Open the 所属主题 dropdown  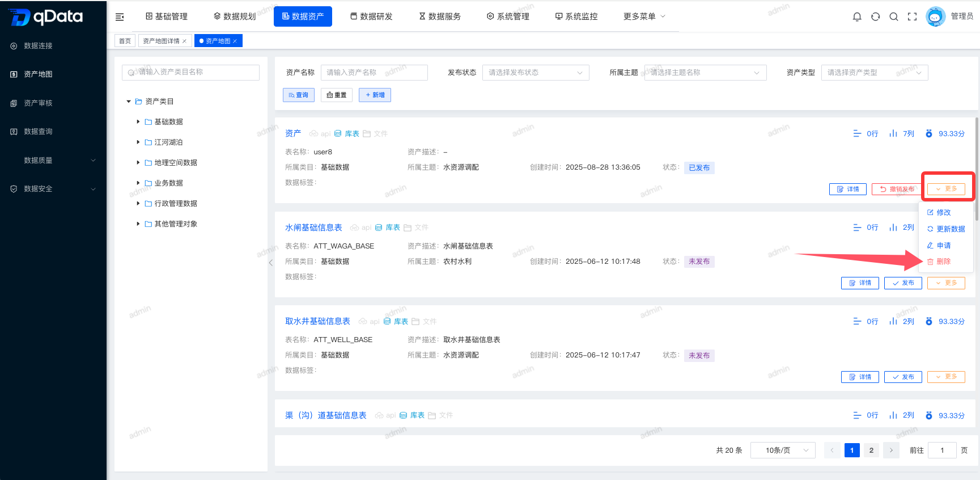pyautogui.click(x=705, y=73)
